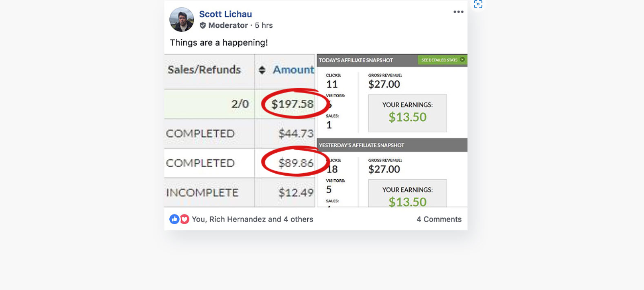Click the blue Like reaction icon

pyautogui.click(x=174, y=219)
